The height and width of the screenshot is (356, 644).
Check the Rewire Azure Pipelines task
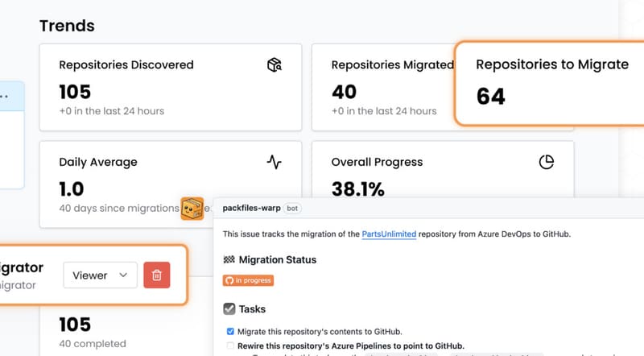[231, 346]
